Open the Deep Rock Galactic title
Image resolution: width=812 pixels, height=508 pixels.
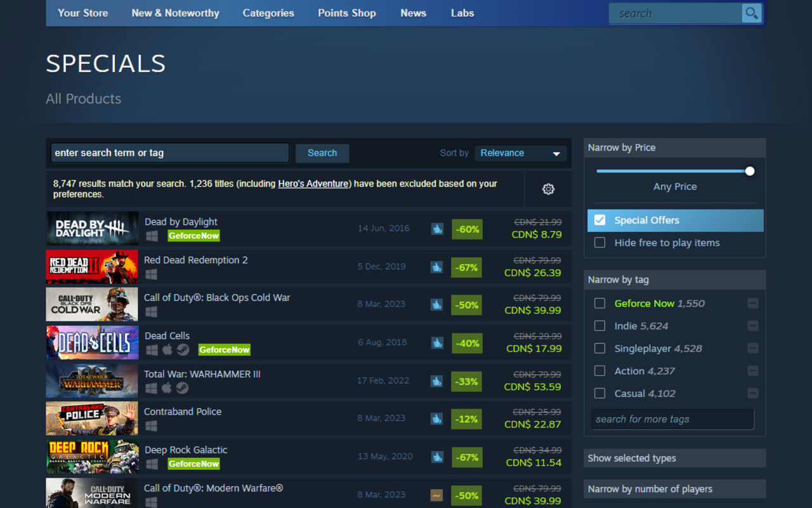click(x=186, y=450)
